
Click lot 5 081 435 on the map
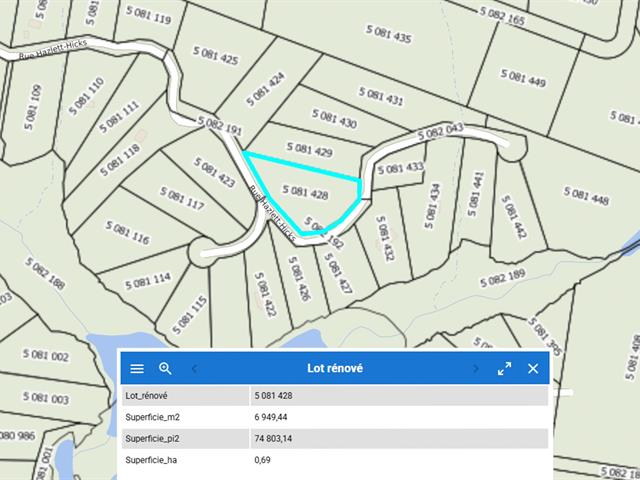(387, 38)
